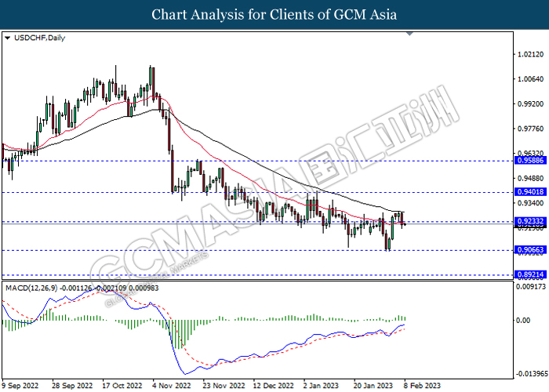
Task: Click the 20 Jan 2023 date label
Action: tap(373, 386)
